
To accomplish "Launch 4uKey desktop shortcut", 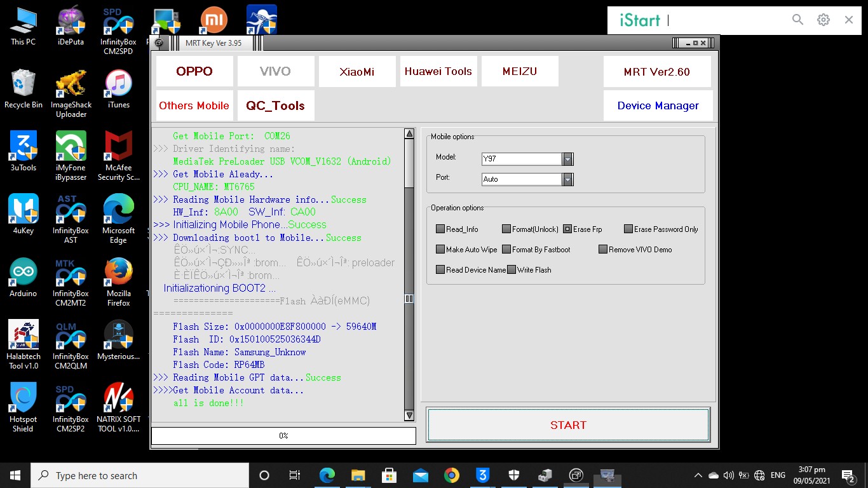I will click(x=24, y=214).
